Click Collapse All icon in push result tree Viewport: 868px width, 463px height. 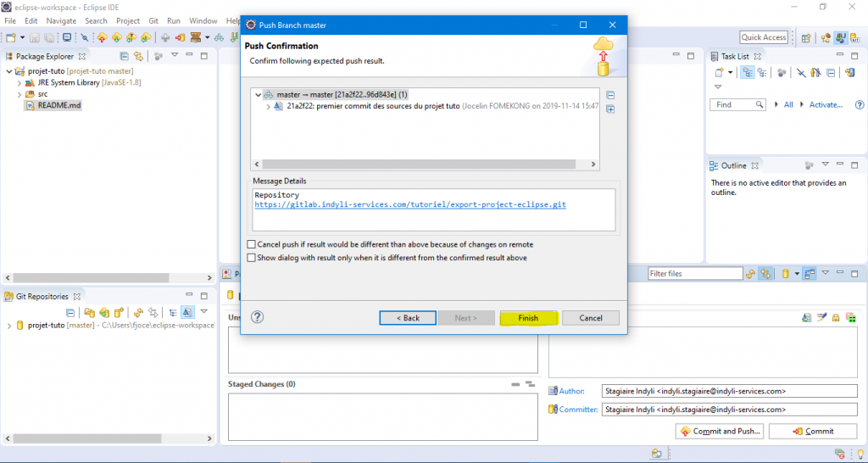[x=610, y=95]
